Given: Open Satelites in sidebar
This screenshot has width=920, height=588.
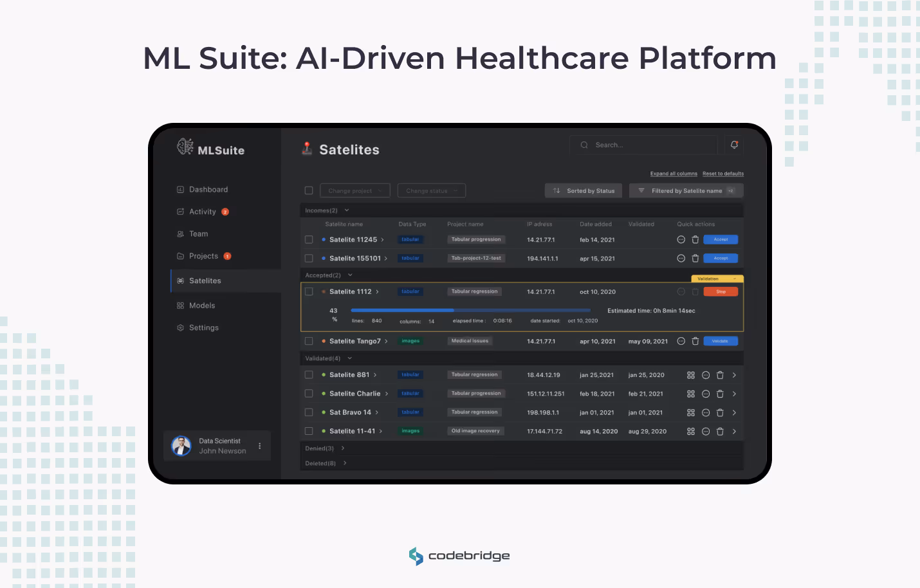Looking at the screenshot, I should pyautogui.click(x=226, y=281).
